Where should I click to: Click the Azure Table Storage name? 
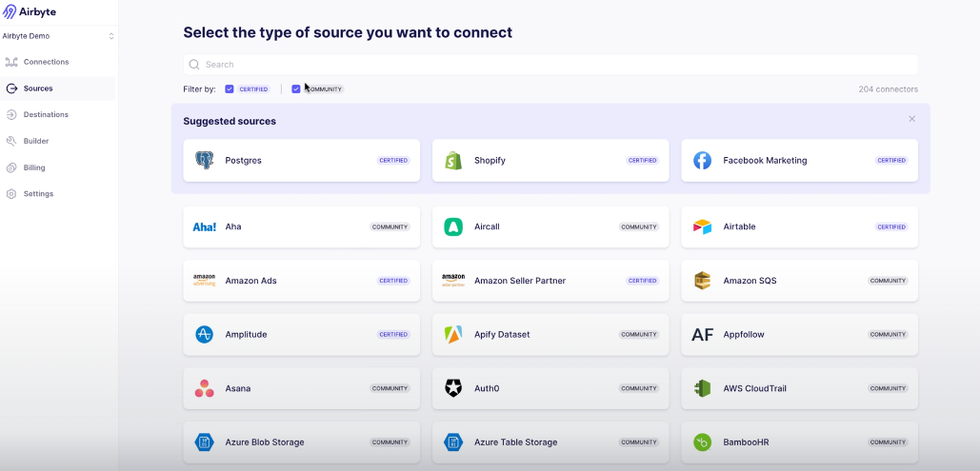[515, 442]
